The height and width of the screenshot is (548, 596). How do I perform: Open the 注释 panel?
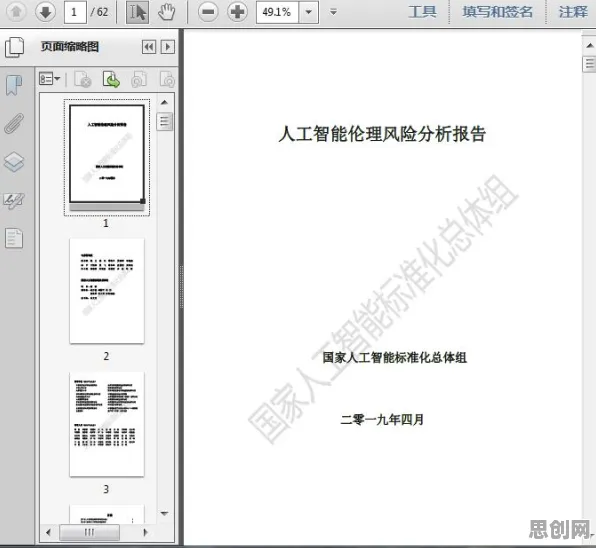tap(573, 12)
